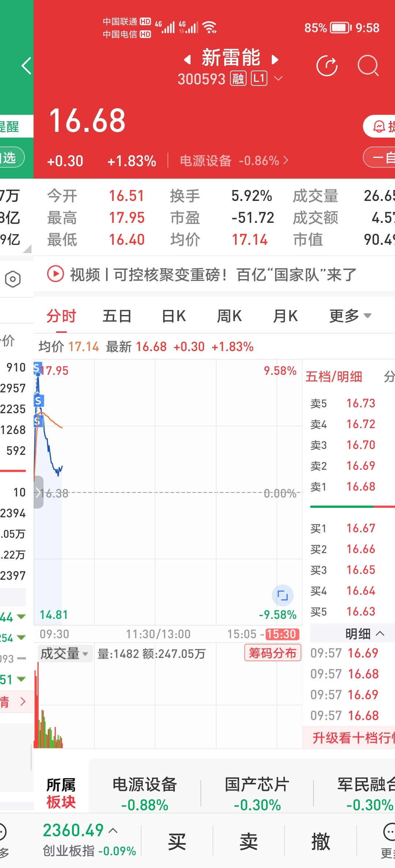The height and width of the screenshot is (868, 395).
Task: Tap the share/refresh circular arrow icon
Action: (327, 66)
